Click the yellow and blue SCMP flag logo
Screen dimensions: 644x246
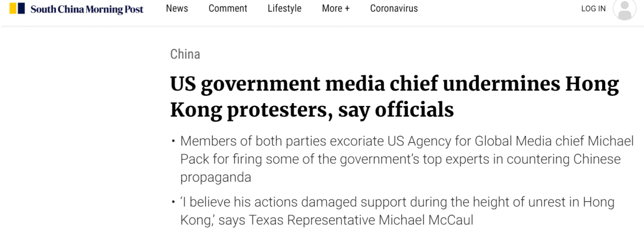point(17,9)
